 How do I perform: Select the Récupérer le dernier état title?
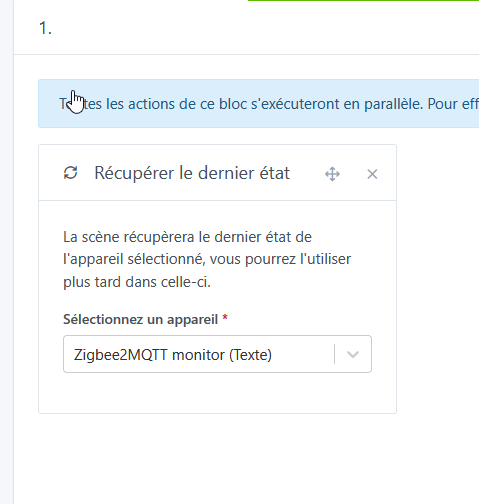point(192,173)
